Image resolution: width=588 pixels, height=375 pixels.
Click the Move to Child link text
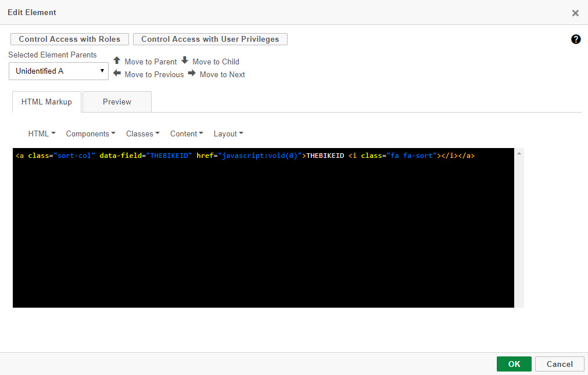(216, 62)
